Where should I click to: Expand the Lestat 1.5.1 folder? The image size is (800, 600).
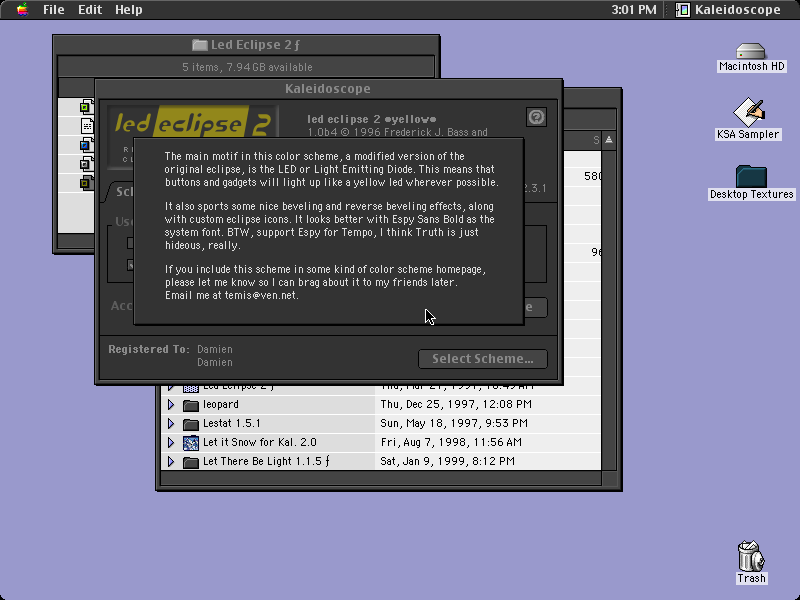pos(171,423)
